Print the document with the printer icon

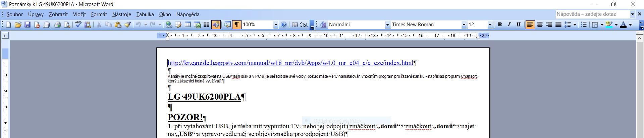(x=58, y=25)
